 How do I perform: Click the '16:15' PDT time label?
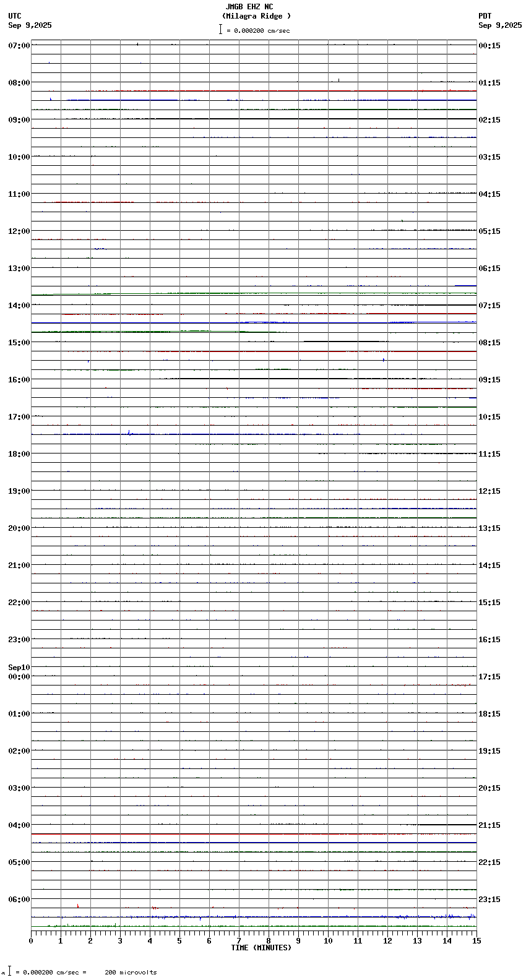(489, 640)
